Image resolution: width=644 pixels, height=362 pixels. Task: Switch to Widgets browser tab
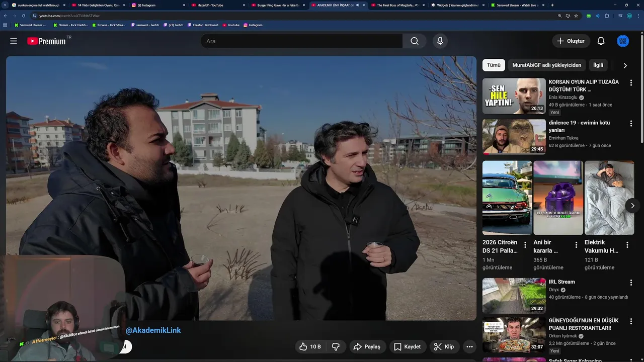(457, 5)
